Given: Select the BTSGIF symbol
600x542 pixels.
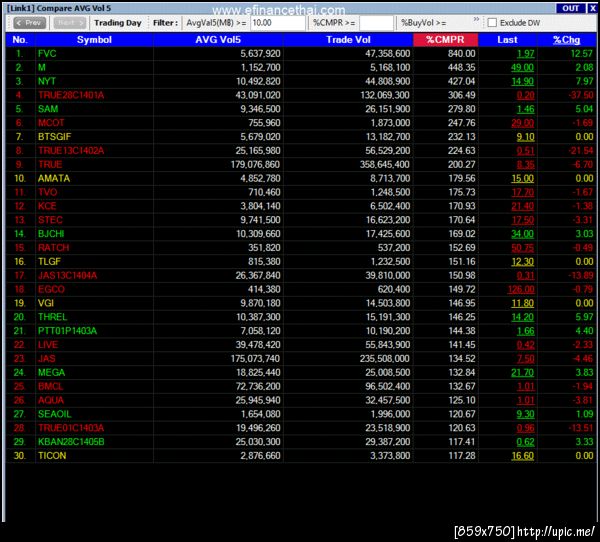Looking at the screenshot, I should (54, 137).
